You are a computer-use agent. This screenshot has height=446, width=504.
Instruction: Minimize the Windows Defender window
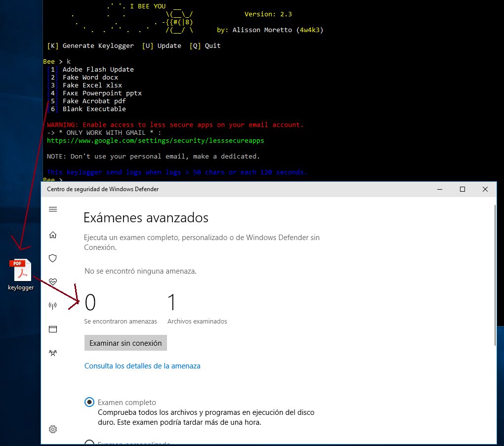tap(440, 189)
